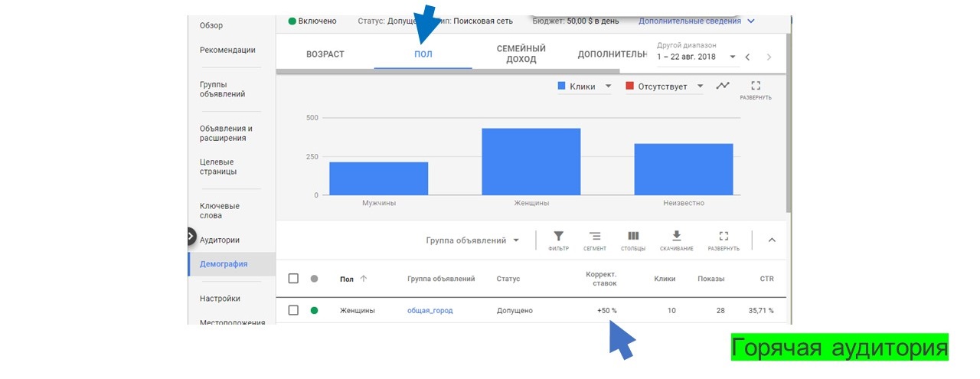Click the Столбцы columns icon

[x=633, y=237]
